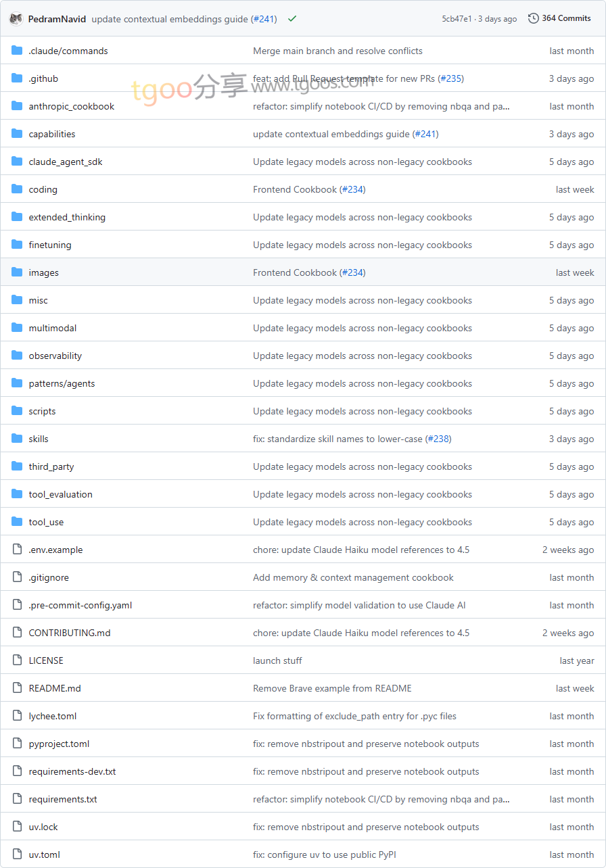Open commit hash 5cb47e1
The height and width of the screenshot is (868, 606).
(x=457, y=19)
